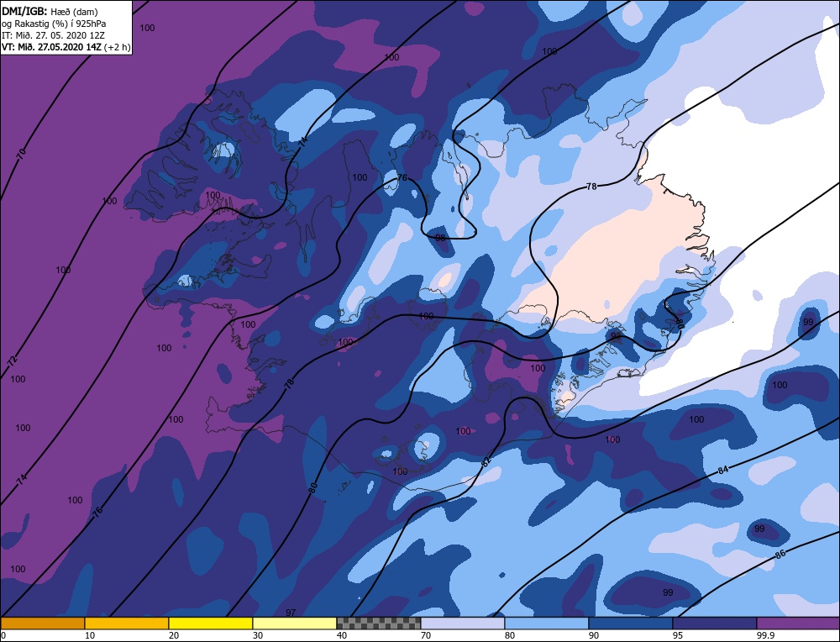The height and width of the screenshot is (642, 840).
Task: Click the title line 'DMI/IGB: Hæð (dam)'
Action: (50, 11)
